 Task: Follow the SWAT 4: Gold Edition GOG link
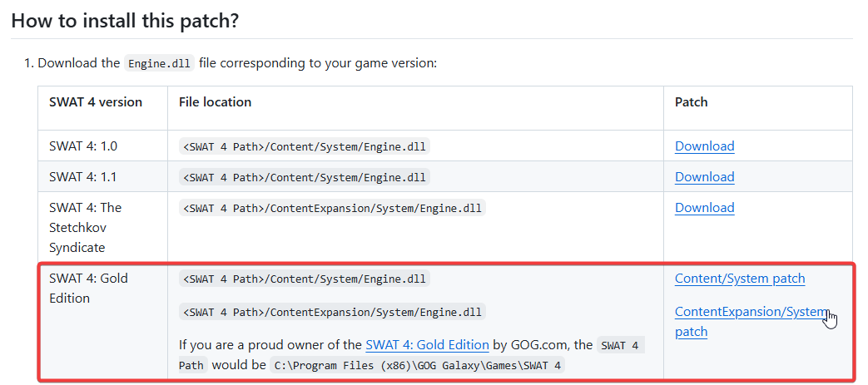click(427, 345)
